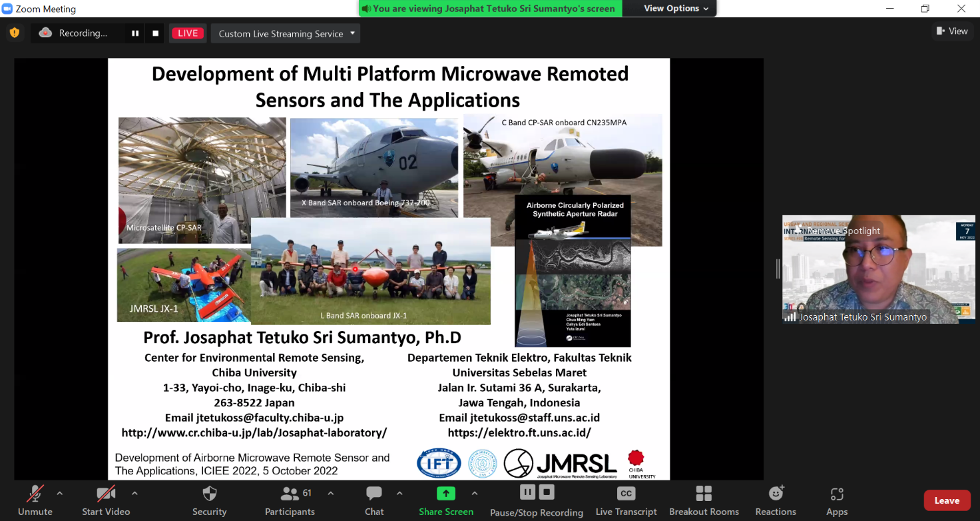The height and width of the screenshot is (521, 980).
Task: Unmute the microphone
Action: 35,500
